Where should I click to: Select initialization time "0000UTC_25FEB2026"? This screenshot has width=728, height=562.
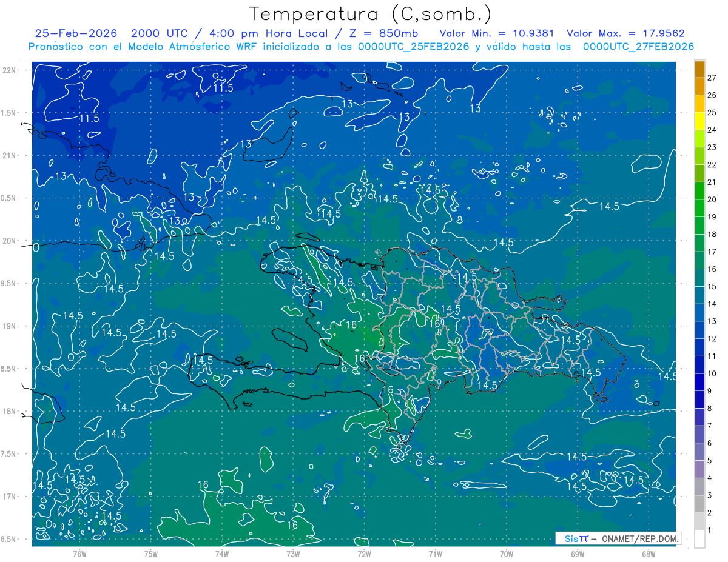tap(413, 47)
